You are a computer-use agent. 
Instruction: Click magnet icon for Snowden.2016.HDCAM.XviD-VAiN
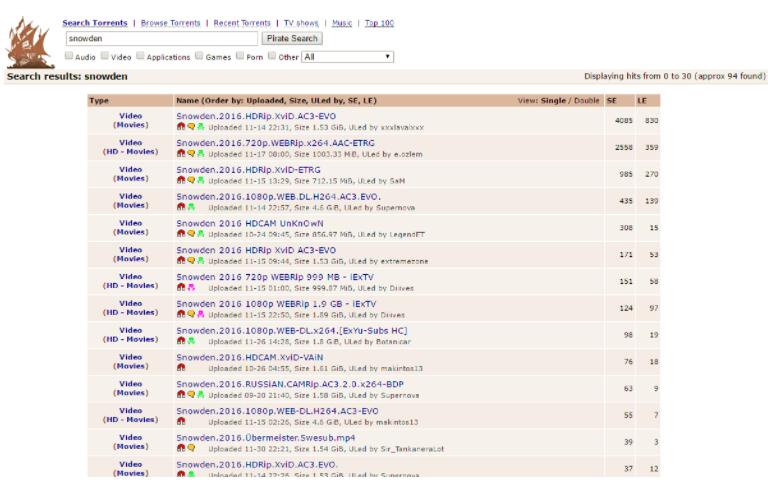[x=181, y=368]
